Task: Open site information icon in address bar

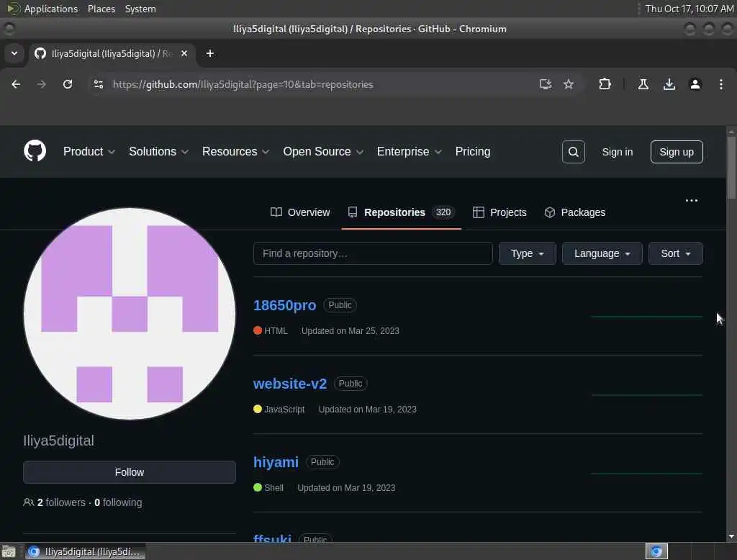Action: [x=98, y=84]
